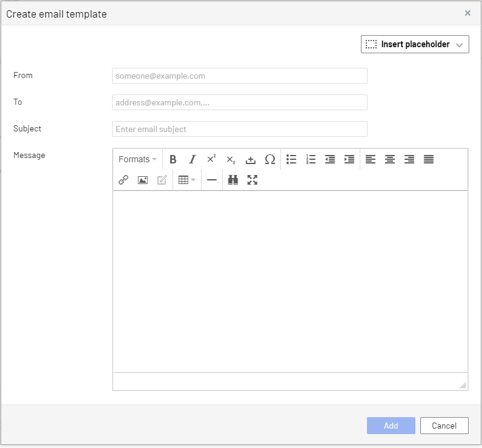Toggle bold formatting in the editor
The width and height of the screenshot is (482, 448).
click(x=173, y=159)
